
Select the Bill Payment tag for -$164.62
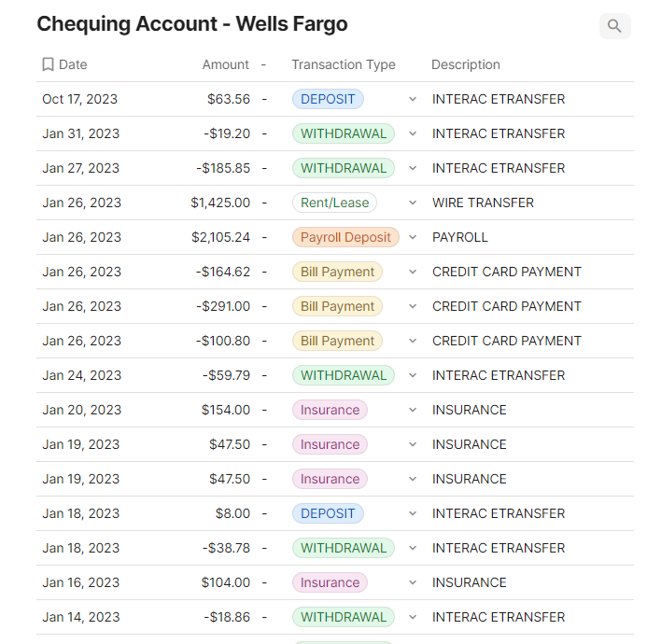337,272
